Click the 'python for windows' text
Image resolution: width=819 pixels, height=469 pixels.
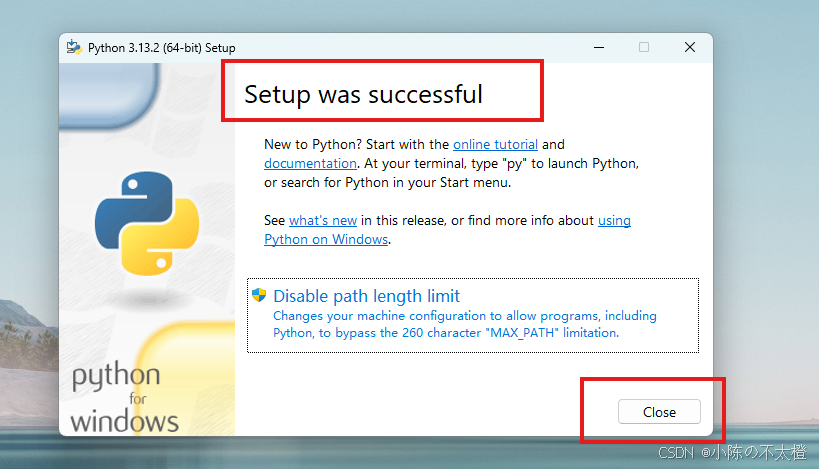tap(124, 397)
